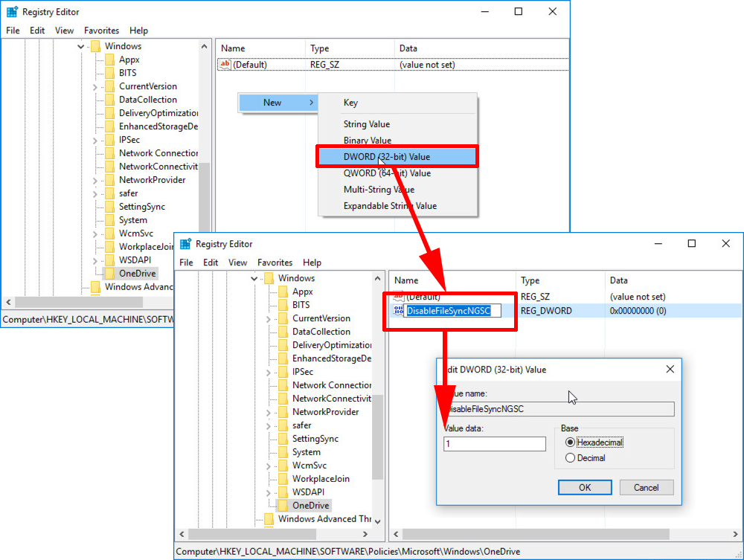Click DataCollection folder icon in back window

[109, 100]
